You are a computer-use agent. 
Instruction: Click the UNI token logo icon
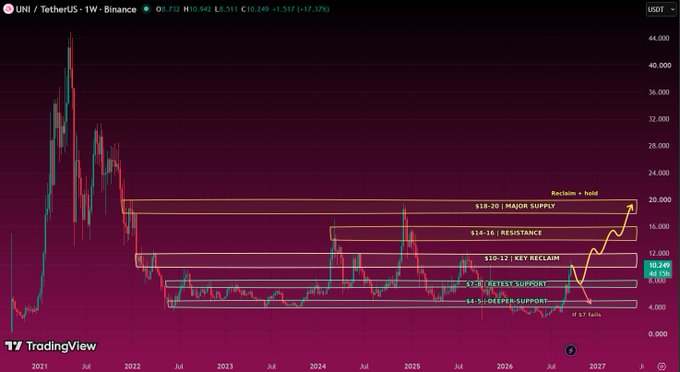pos(8,9)
